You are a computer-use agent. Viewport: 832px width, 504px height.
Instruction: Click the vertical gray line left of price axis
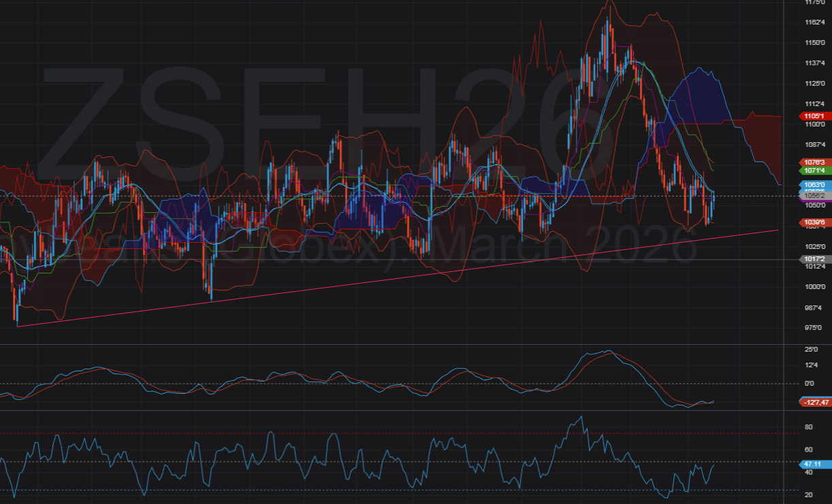point(784,306)
